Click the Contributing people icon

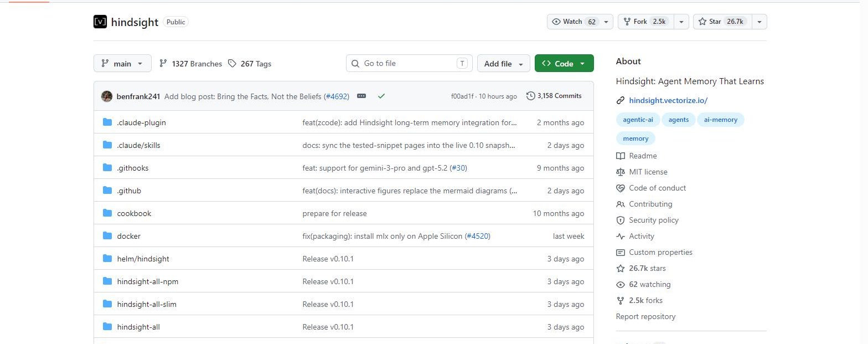621,204
